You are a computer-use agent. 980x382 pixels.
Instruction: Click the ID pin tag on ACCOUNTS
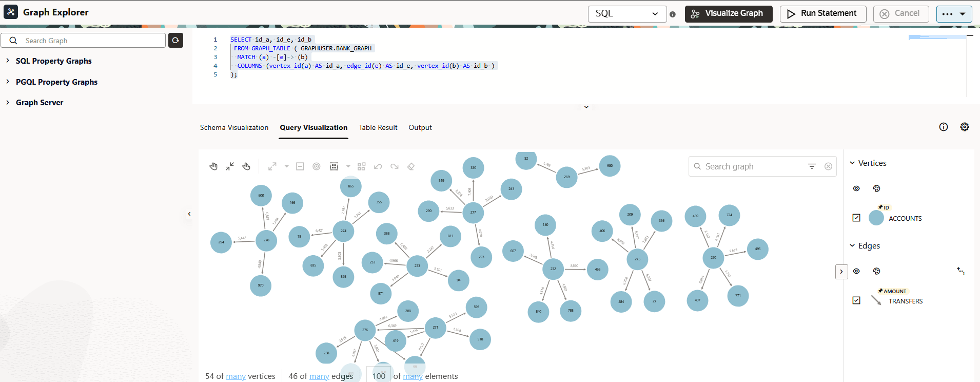click(x=884, y=207)
